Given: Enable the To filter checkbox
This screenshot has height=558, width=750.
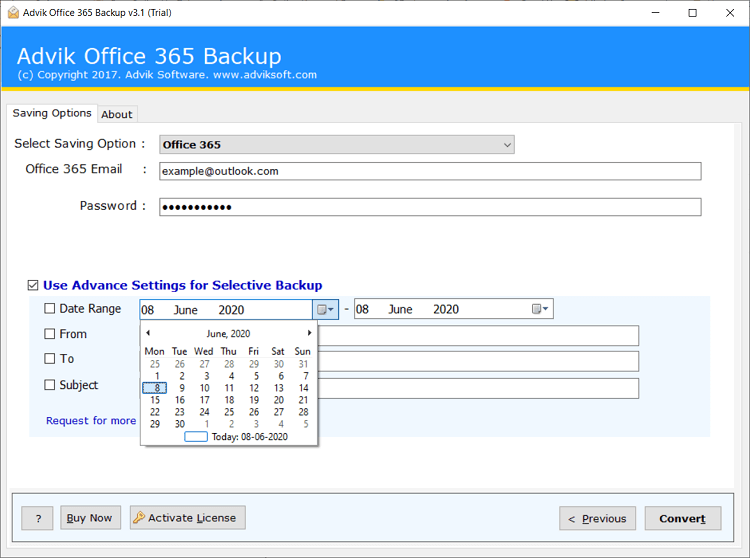Looking at the screenshot, I should pyautogui.click(x=50, y=359).
